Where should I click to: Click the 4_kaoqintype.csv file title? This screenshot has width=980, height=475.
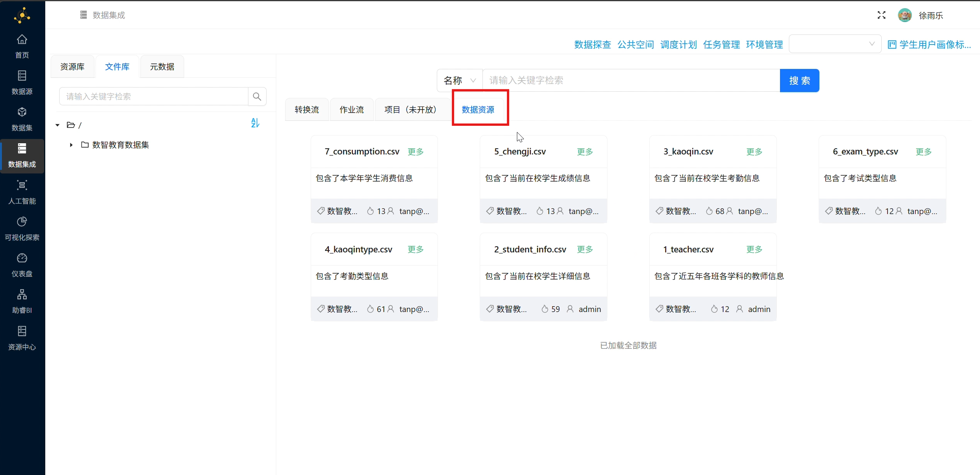coord(358,249)
